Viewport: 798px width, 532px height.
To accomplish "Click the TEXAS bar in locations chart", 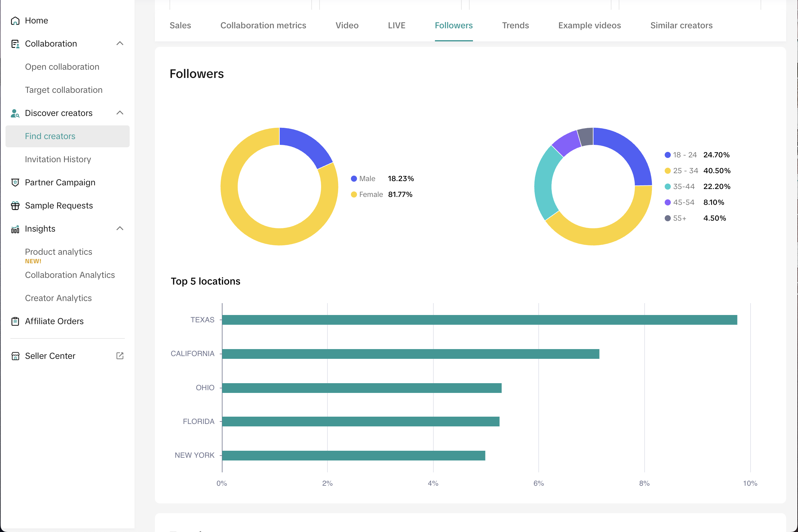I will click(479, 320).
